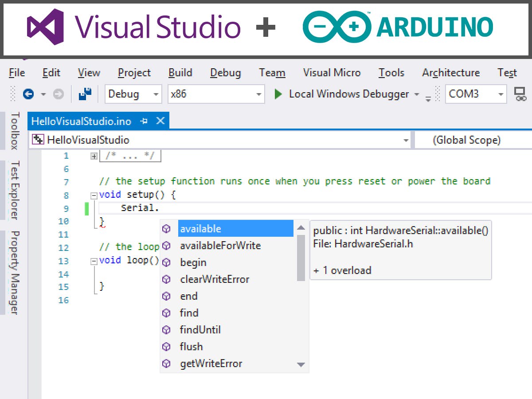Click the device connection icon right of COM3
The width and height of the screenshot is (532, 399).
(x=521, y=94)
